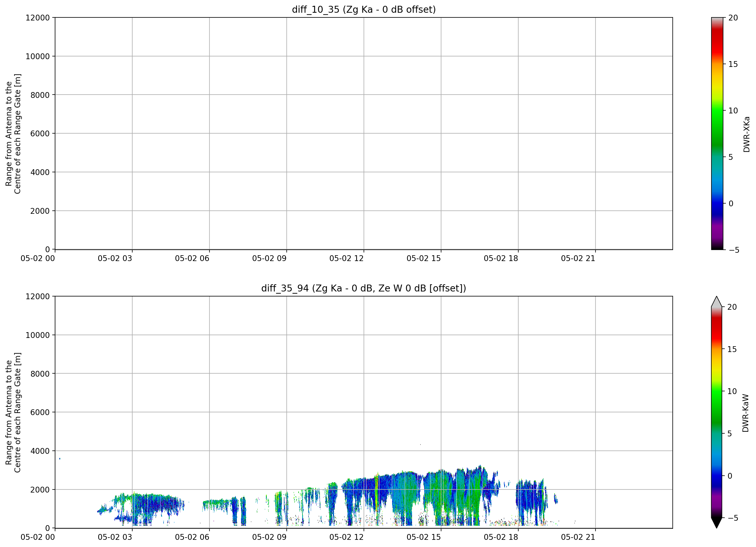Click the top colorbar tick label '15'

click(733, 64)
